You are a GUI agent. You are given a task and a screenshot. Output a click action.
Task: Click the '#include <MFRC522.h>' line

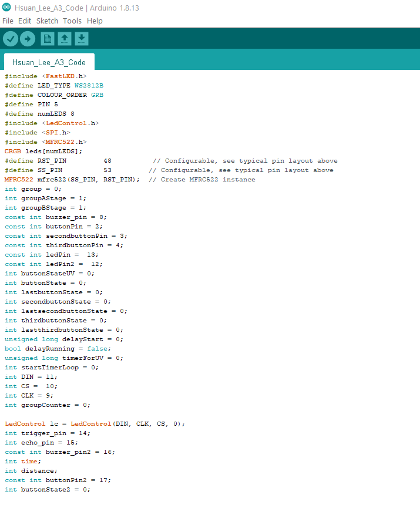coord(46,142)
